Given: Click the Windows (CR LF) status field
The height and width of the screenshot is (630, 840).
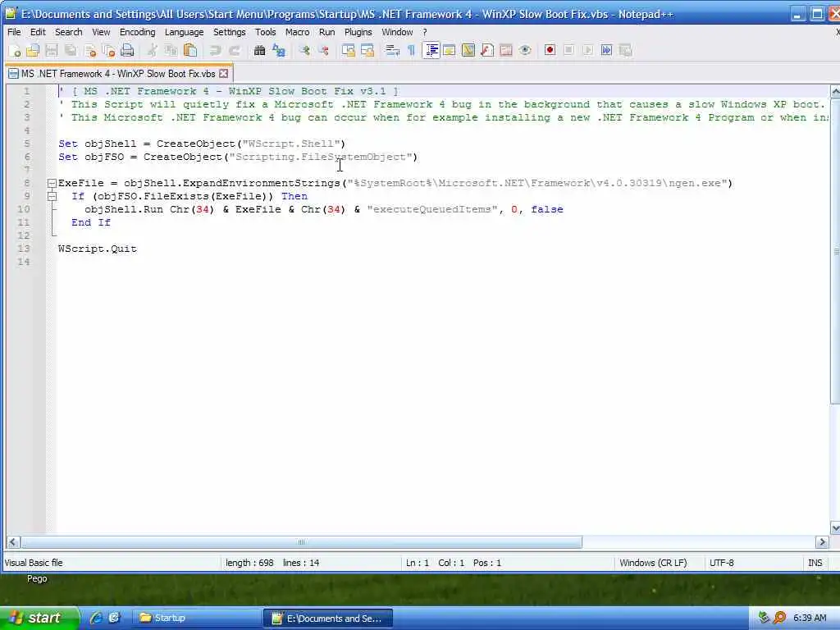Looking at the screenshot, I should pyautogui.click(x=659, y=563).
